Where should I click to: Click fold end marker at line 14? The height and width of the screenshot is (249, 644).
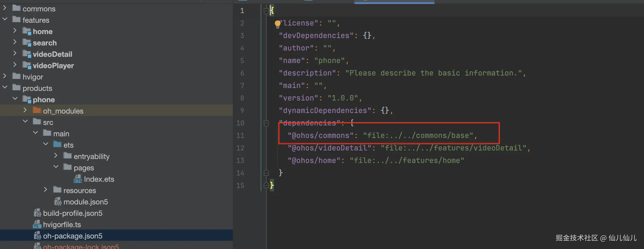266,173
